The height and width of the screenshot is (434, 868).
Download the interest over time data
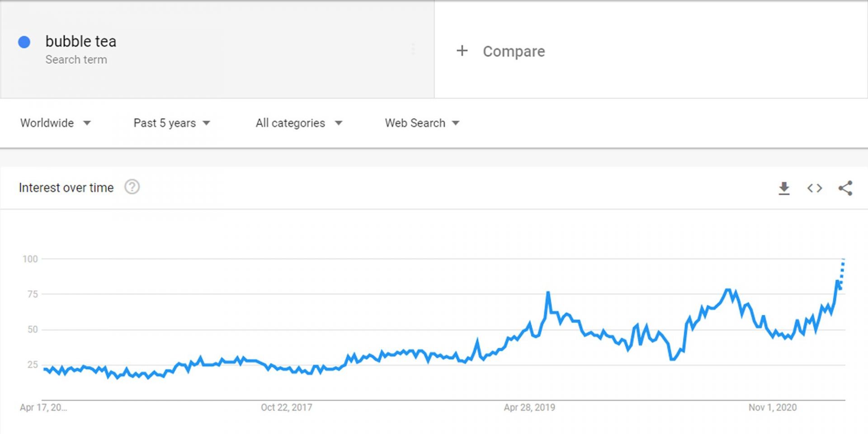coord(784,188)
